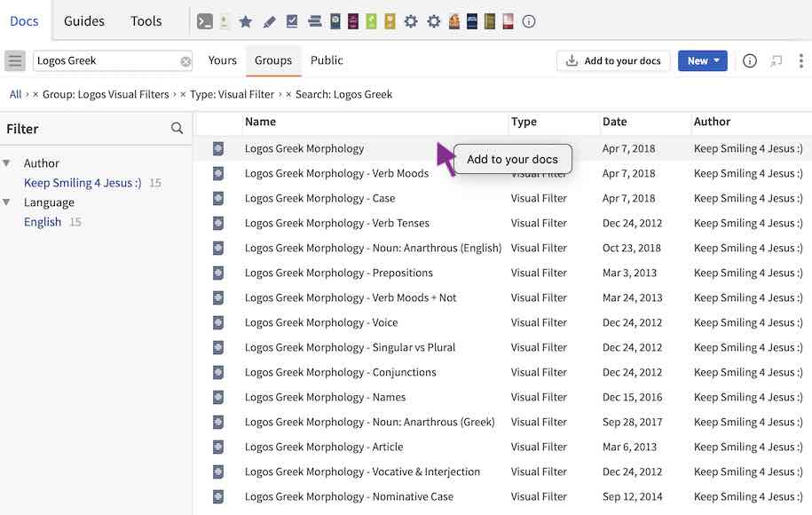812x515 pixels.
Task: Open the three-dot kebab menu
Action: pyautogui.click(x=801, y=60)
